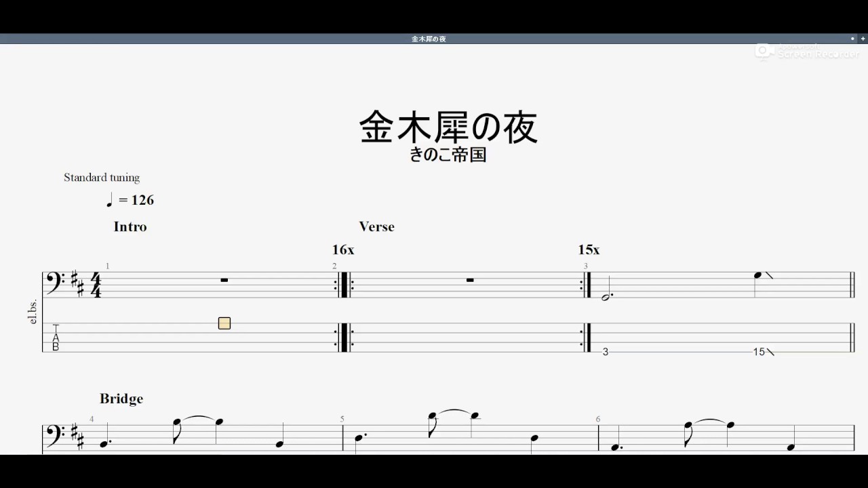Click the el.bs. track label
868x488 pixels.
click(33, 311)
